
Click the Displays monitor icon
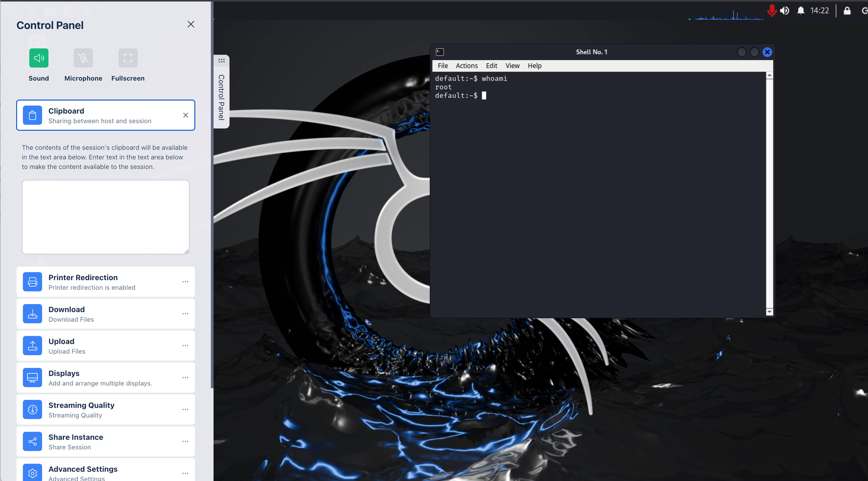[x=33, y=378]
